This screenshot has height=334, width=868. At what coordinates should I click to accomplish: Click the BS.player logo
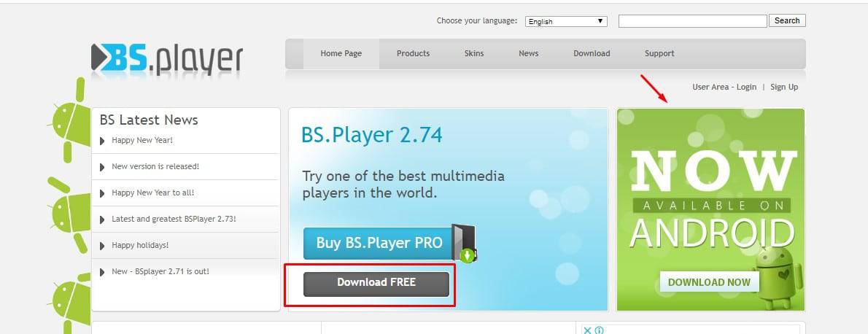click(x=166, y=59)
